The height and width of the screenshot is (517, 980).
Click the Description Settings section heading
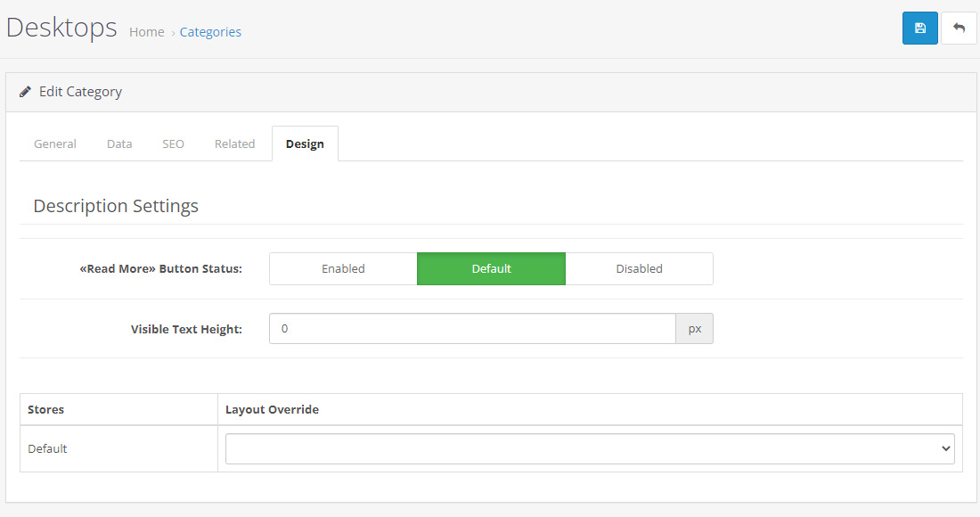116,206
